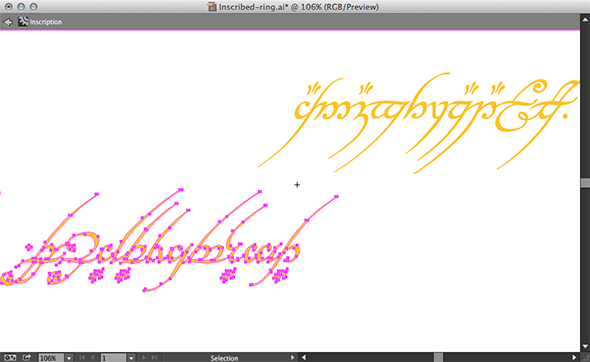Open the artboard number dropdown

[131, 358]
